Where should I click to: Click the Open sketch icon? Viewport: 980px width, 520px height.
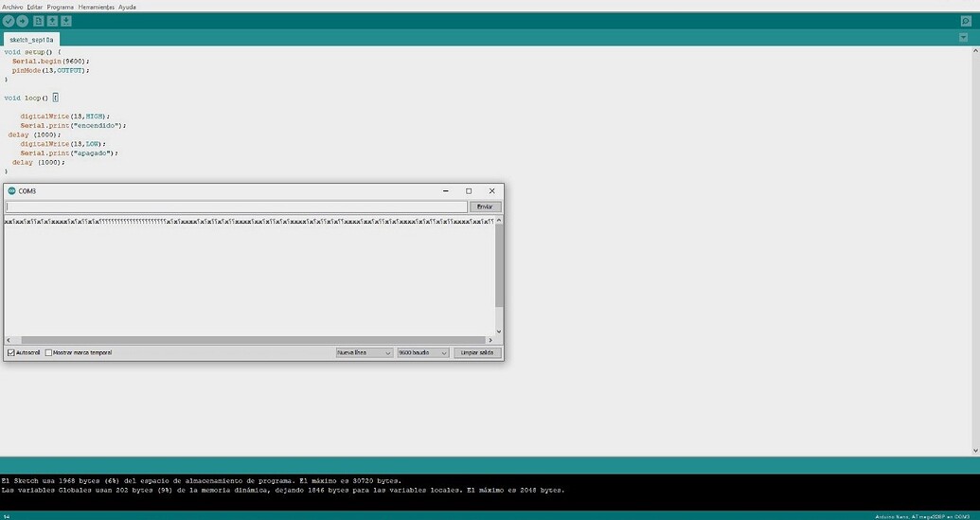(52, 21)
